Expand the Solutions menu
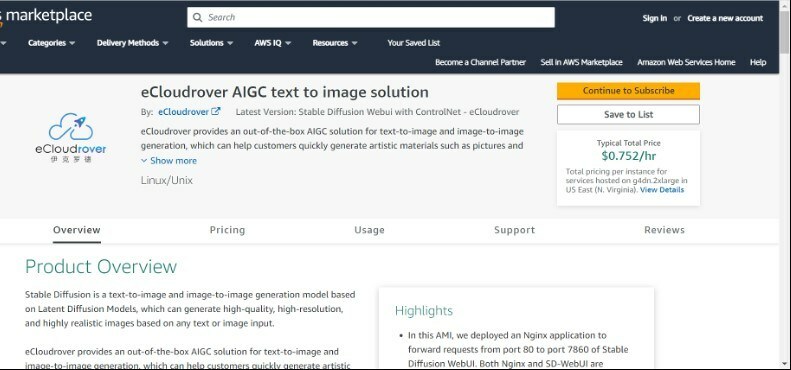 (211, 43)
